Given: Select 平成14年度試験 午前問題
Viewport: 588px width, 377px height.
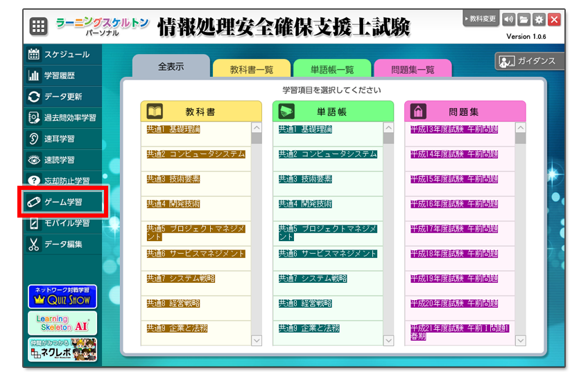Looking at the screenshot, I should coord(460,159).
